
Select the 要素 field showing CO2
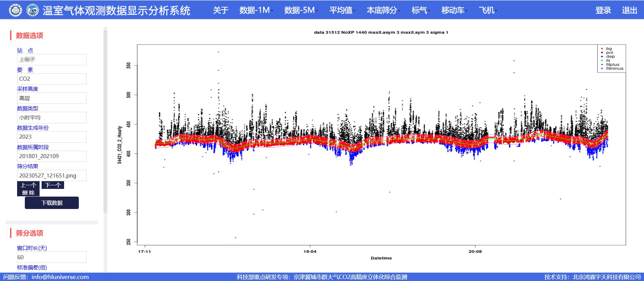click(x=52, y=79)
